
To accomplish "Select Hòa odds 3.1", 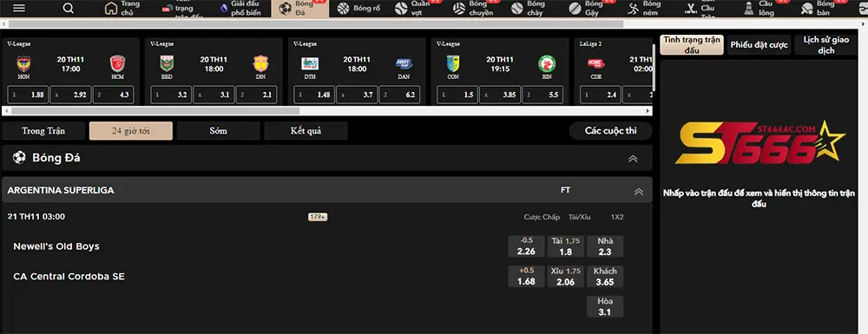I will click(x=605, y=307).
